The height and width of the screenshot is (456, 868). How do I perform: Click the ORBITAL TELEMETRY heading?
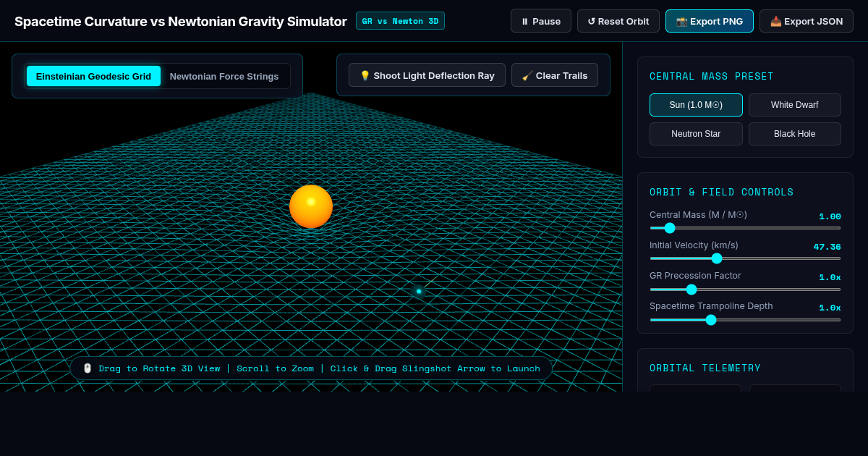click(705, 368)
